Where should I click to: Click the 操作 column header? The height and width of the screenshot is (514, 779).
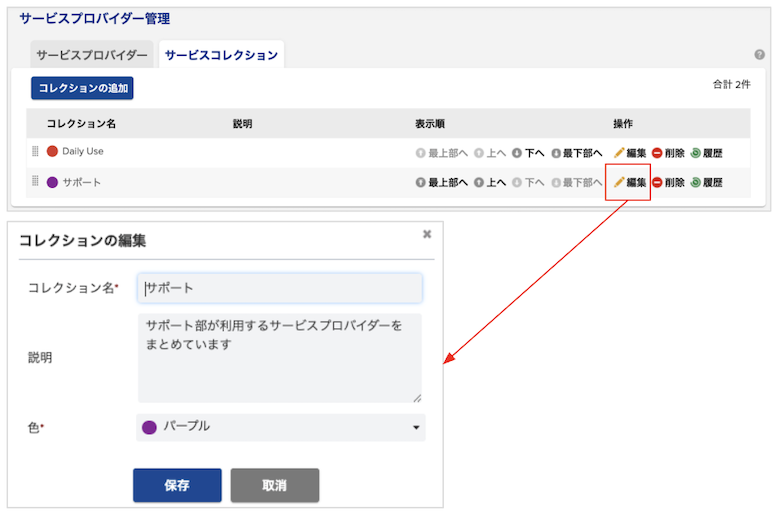click(623, 124)
